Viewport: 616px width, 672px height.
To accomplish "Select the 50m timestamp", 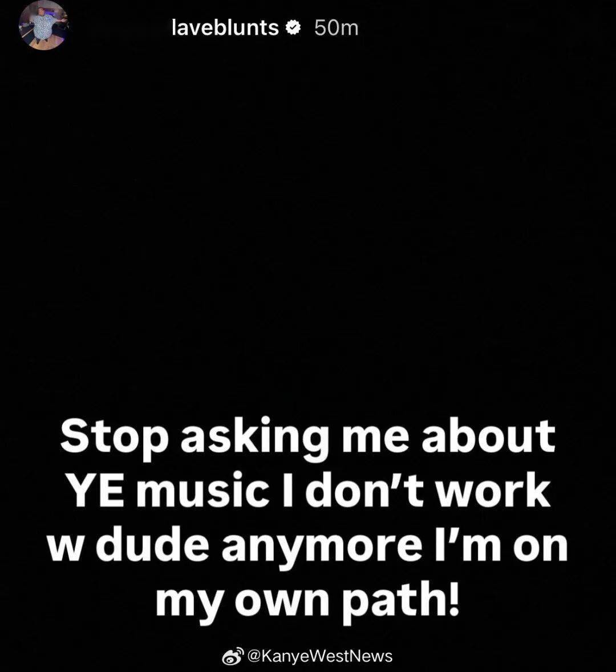I will point(336,29).
